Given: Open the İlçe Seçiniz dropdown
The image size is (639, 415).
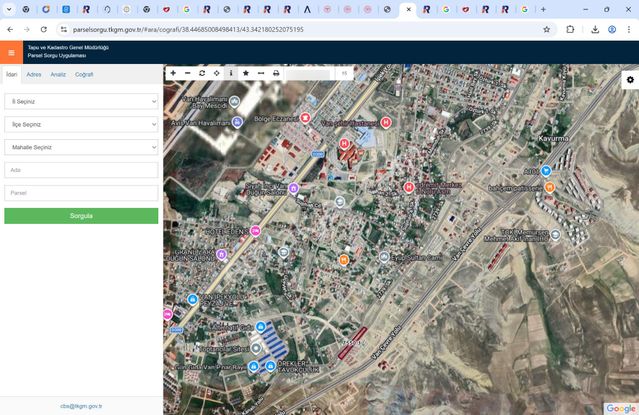Looking at the screenshot, I should [x=81, y=124].
